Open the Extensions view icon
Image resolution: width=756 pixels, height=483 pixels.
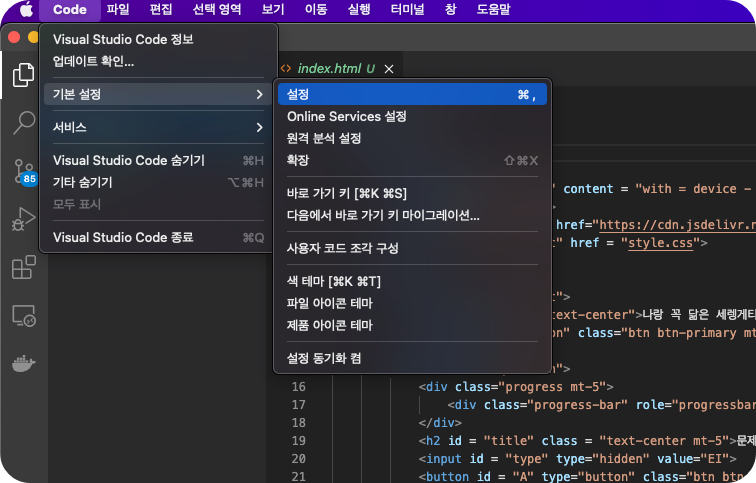[x=23, y=267]
